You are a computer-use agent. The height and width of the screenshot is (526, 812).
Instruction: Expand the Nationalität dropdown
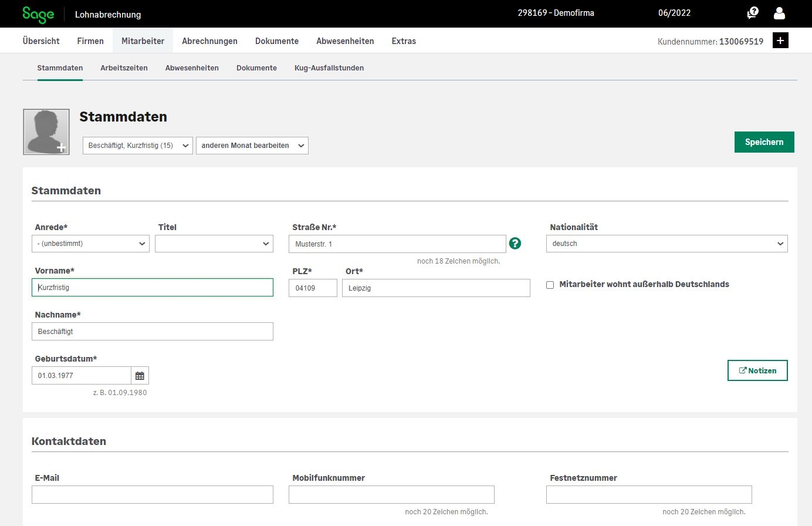[666, 244]
